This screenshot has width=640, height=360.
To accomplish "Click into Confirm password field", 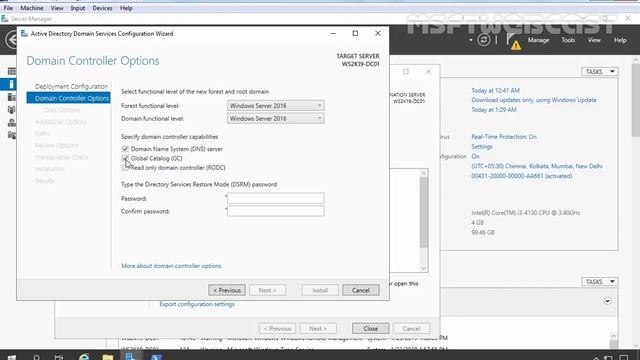I will point(276,211).
